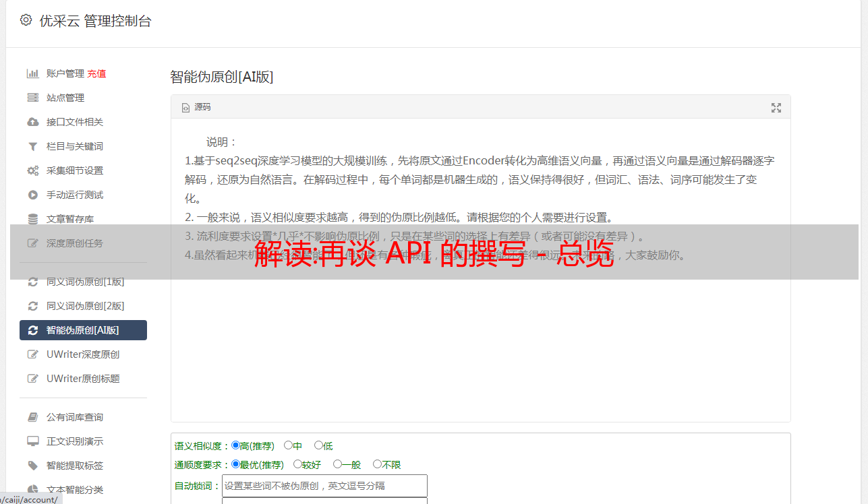868x504 pixels.
Task: Click the play icon beside 手动运行测试
Action: 32,195
